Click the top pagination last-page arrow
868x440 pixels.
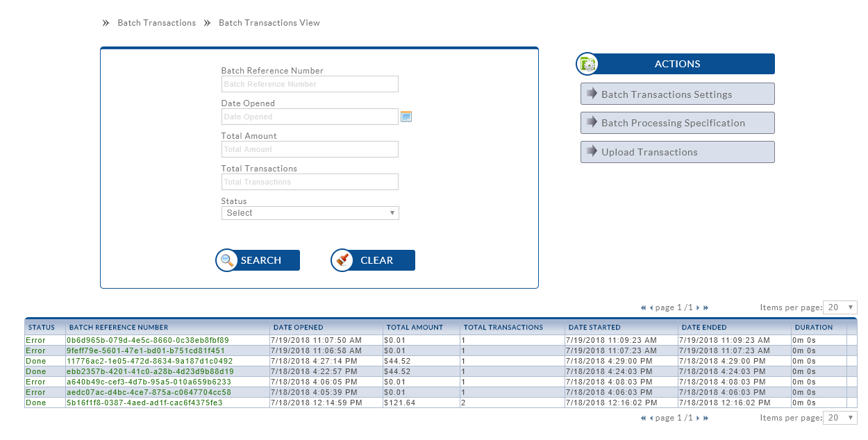coord(706,307)
